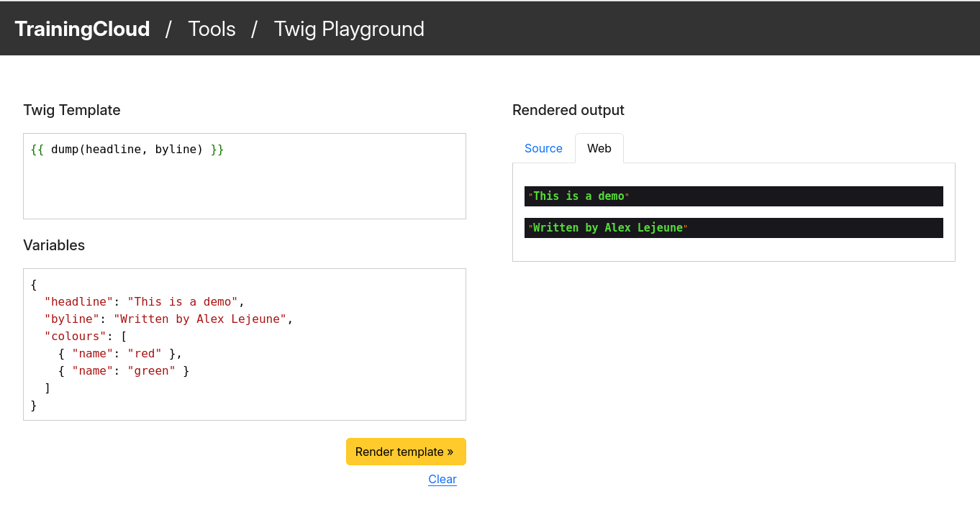Select the Web output tab
This screenshot has width=980, height=512.
click(599, 148)
